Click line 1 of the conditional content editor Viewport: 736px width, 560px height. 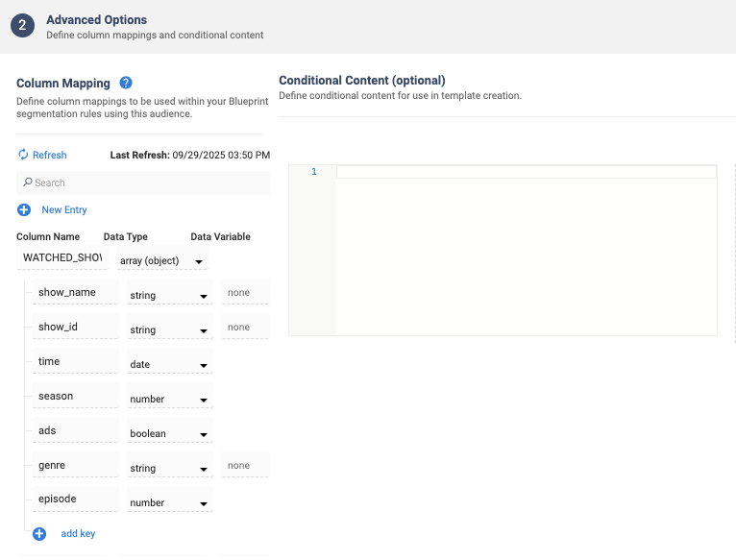point(527,172)
